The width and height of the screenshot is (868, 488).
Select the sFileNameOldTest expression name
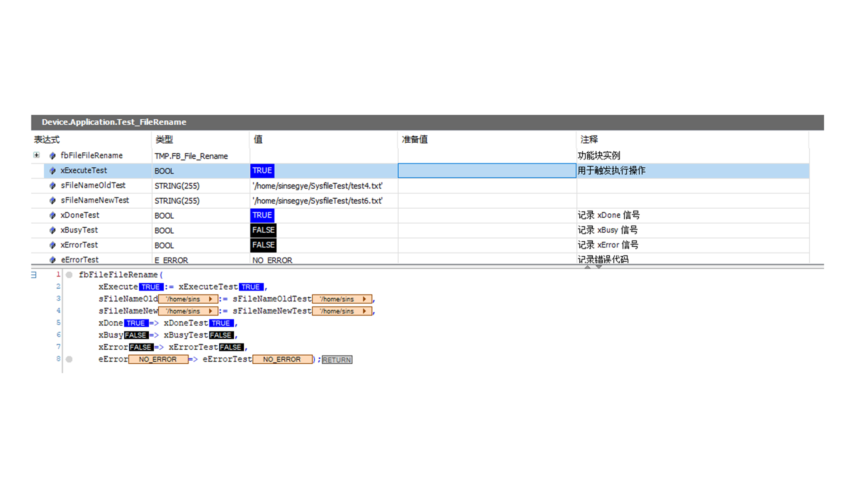(93, 185)
